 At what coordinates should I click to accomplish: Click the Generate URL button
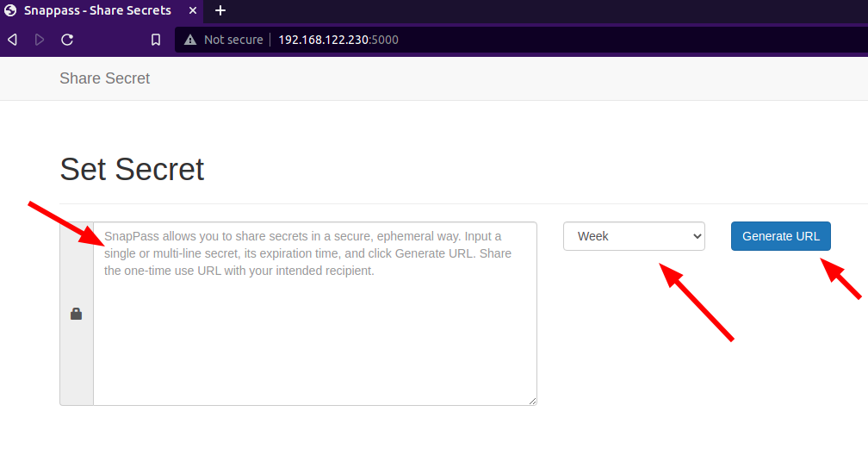780,236
